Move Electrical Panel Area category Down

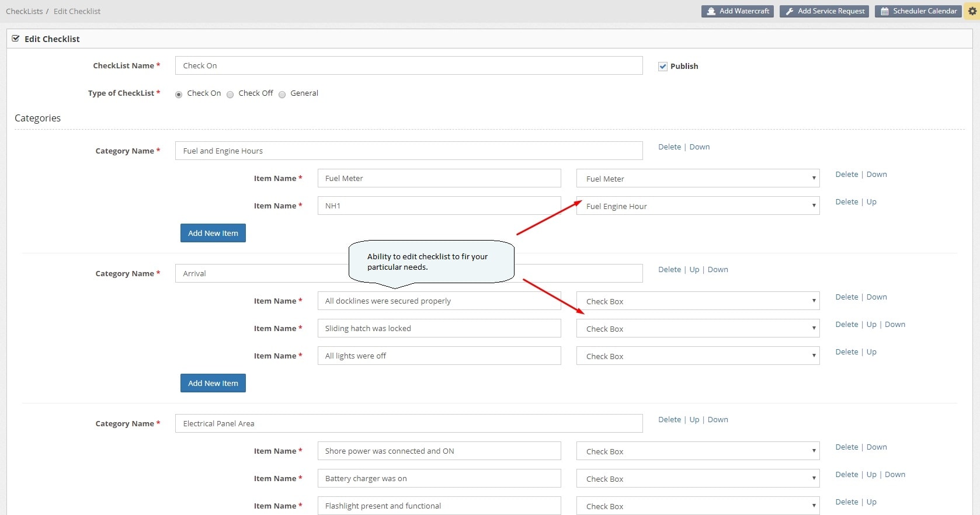coord(717,420)
